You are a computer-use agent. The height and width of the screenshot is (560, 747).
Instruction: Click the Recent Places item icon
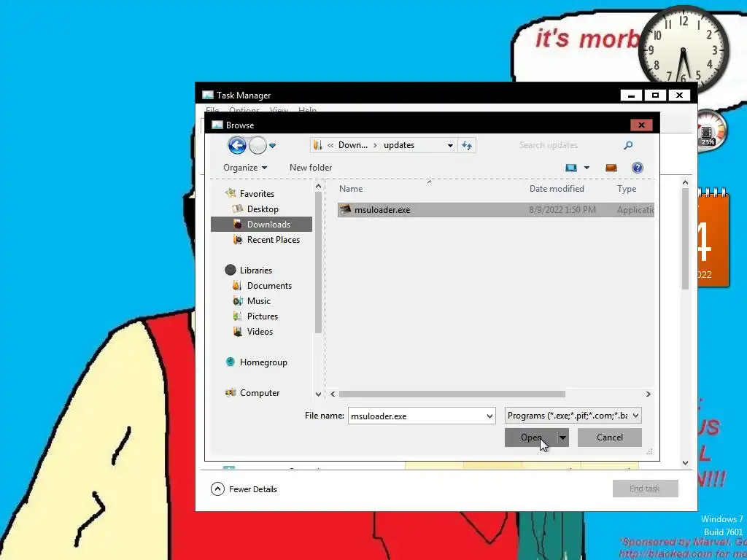237,239
